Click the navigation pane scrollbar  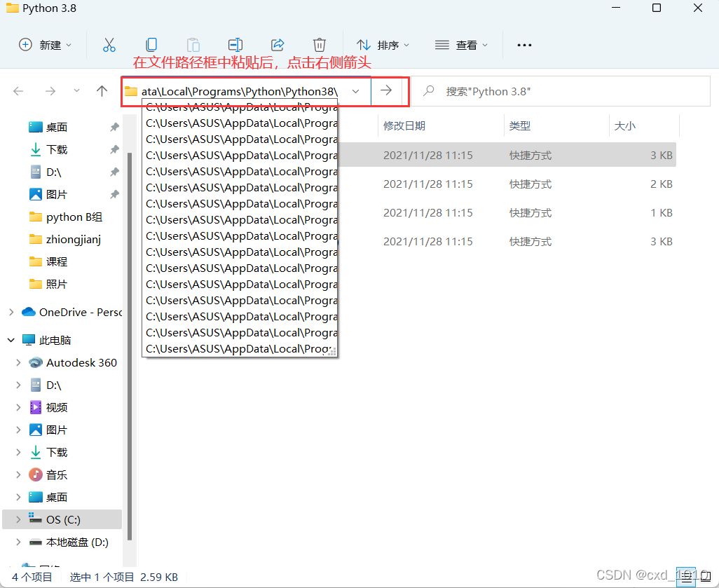click(x=130, y=346)
